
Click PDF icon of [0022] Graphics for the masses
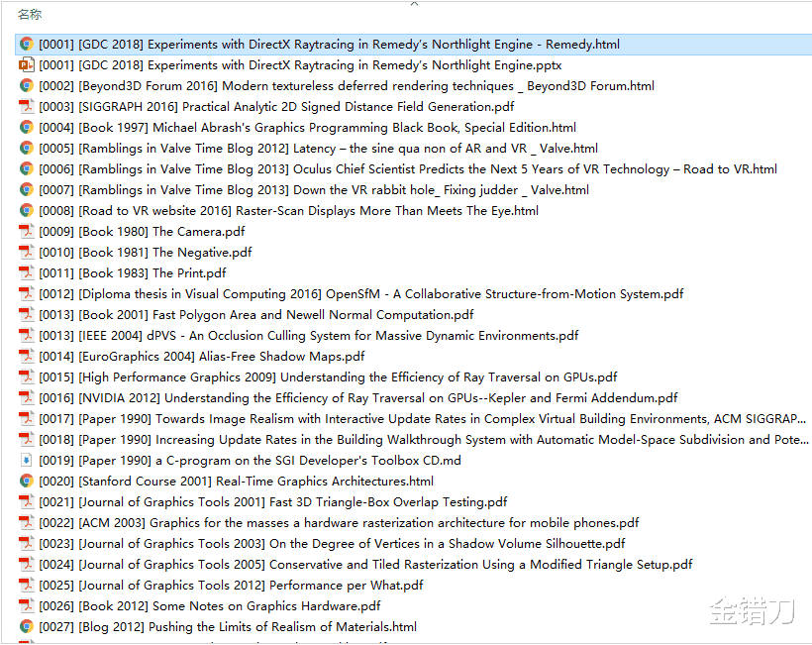tap(27, 522)
